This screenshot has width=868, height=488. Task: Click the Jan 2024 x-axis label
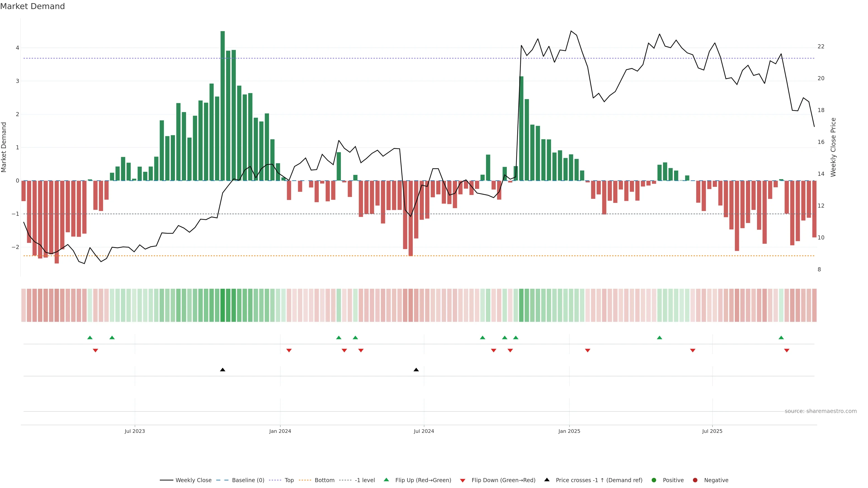[x=280, y=431]
